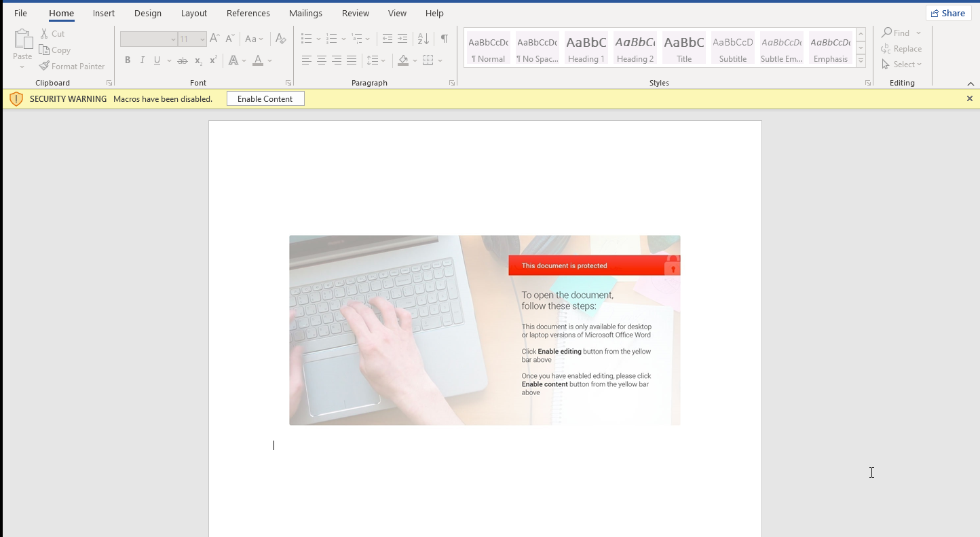Switch to the Layout tab
This screenshot has height=537, width=980.
(194, 13)
